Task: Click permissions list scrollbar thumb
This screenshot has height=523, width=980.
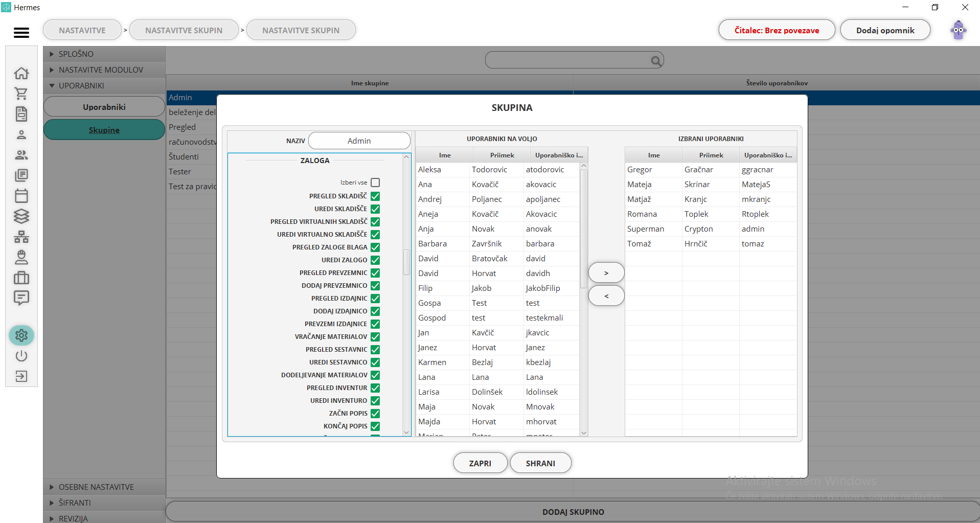Action: (x=406, y=262)
